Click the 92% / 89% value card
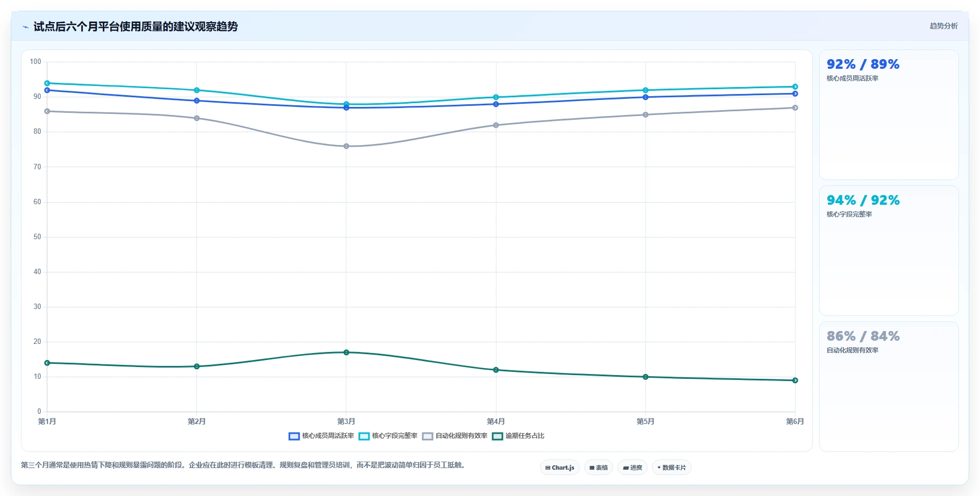 pos(889,115)
